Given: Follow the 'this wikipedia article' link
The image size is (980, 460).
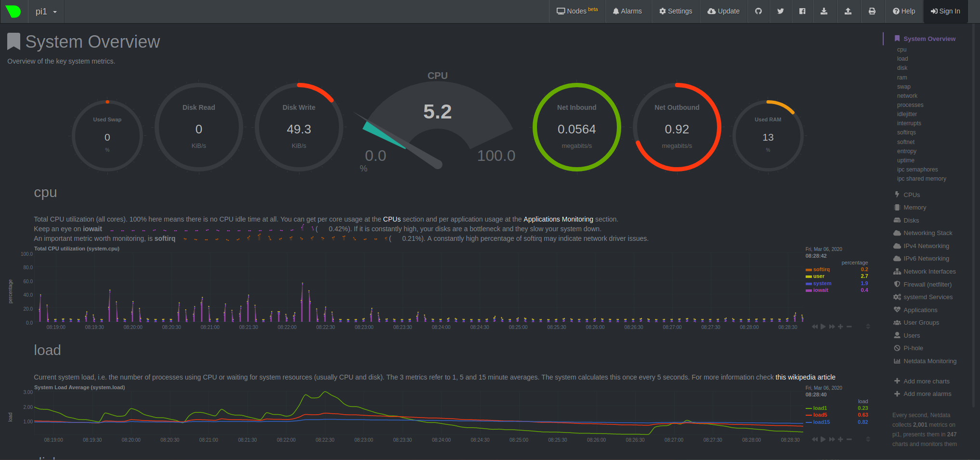Looking at the screenshot, I should click(805, 377).
